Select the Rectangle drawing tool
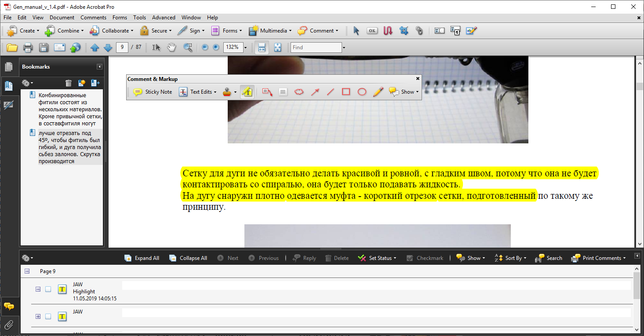The width and height of the screenshot is (644, 336). click(346, 92)
